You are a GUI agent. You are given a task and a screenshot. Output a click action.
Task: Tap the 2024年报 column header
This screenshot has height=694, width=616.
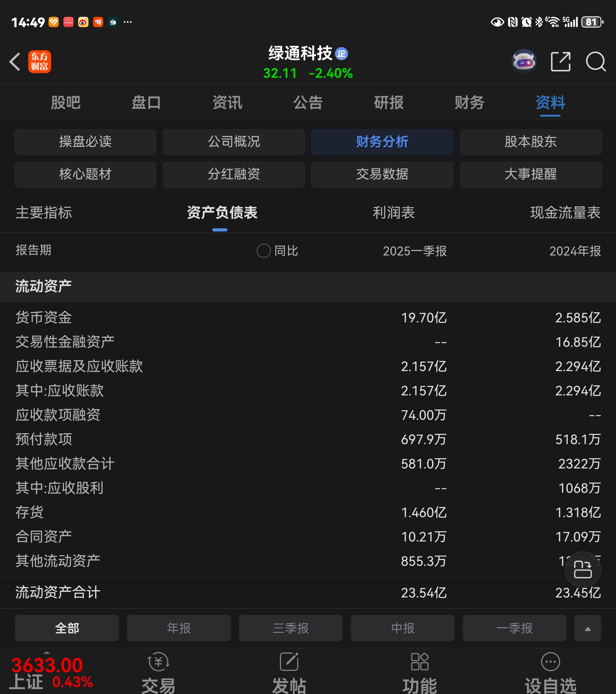[x=575, y=251]
